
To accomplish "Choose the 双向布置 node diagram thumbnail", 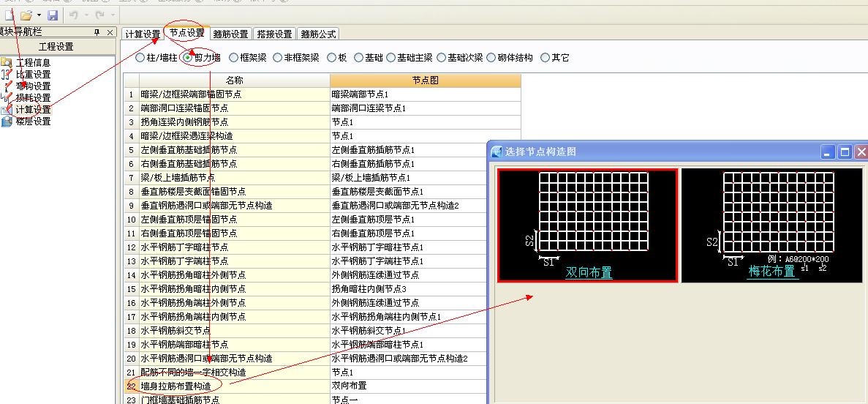I will pyautogui.click(x=588, y=225).
